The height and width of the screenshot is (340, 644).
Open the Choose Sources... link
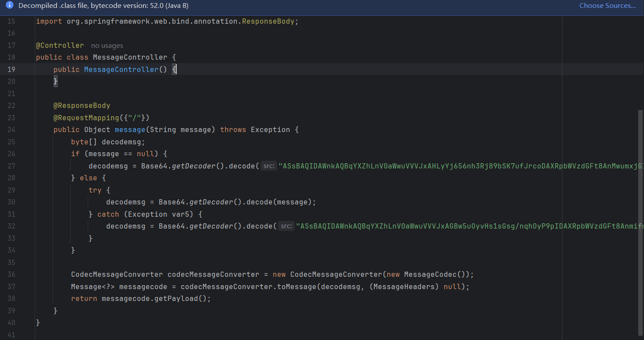coord(608,6)
